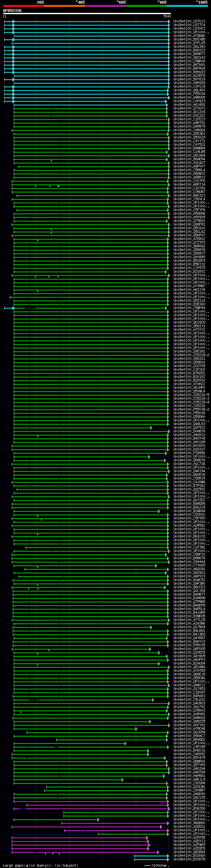211x868 pixels.
Task: Select hit label UniRef100_Q2UCW0
Action: click(x=190, y=787)
